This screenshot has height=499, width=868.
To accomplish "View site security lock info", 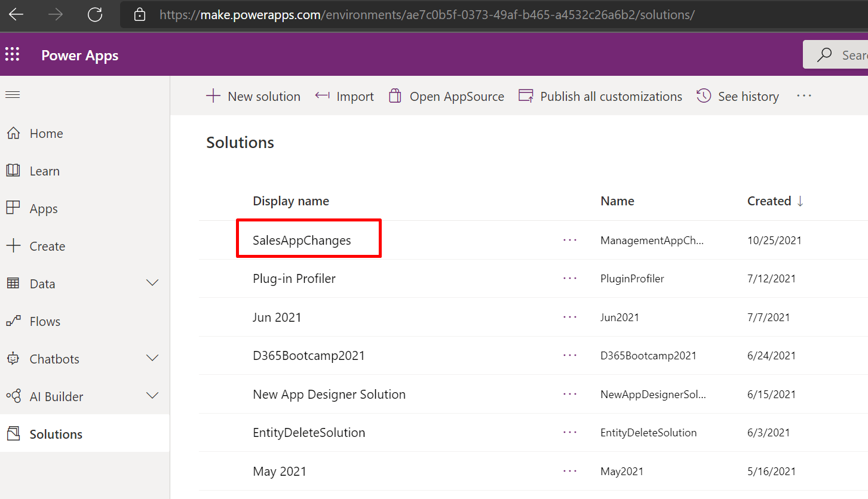I will pos(140,15).
